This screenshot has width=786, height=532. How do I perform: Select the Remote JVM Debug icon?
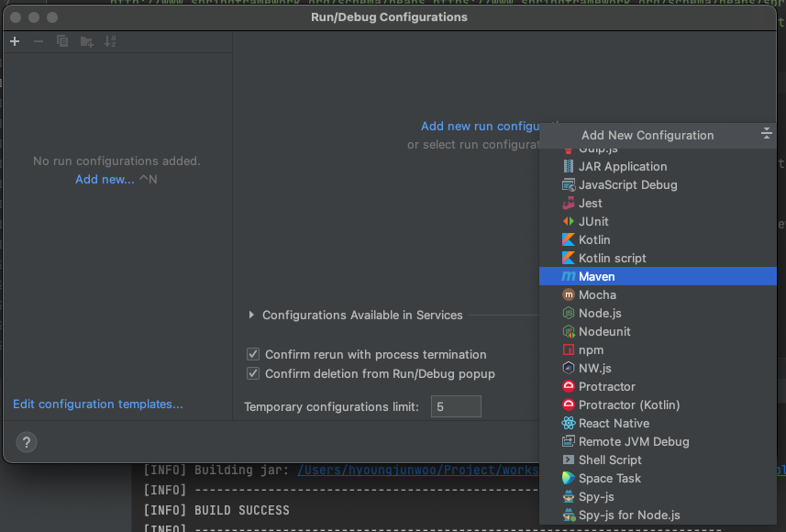click(x=568, y=442)
